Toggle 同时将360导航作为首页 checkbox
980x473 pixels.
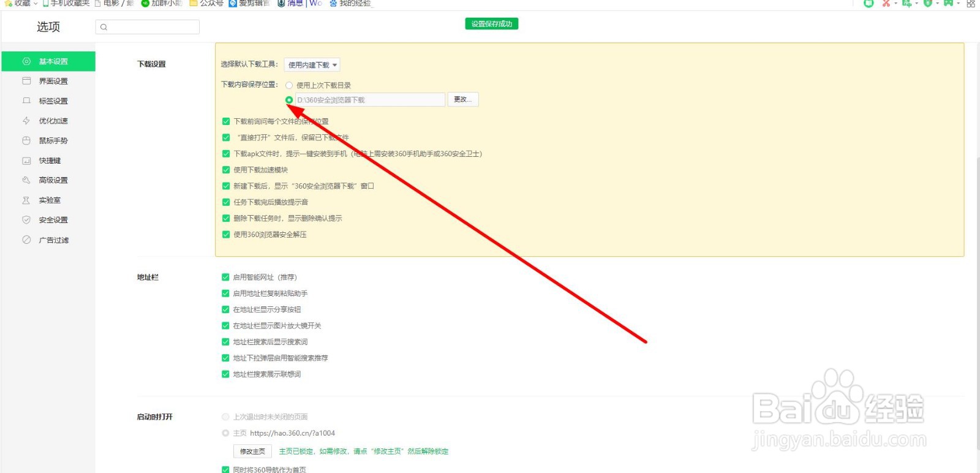point(225,469)
